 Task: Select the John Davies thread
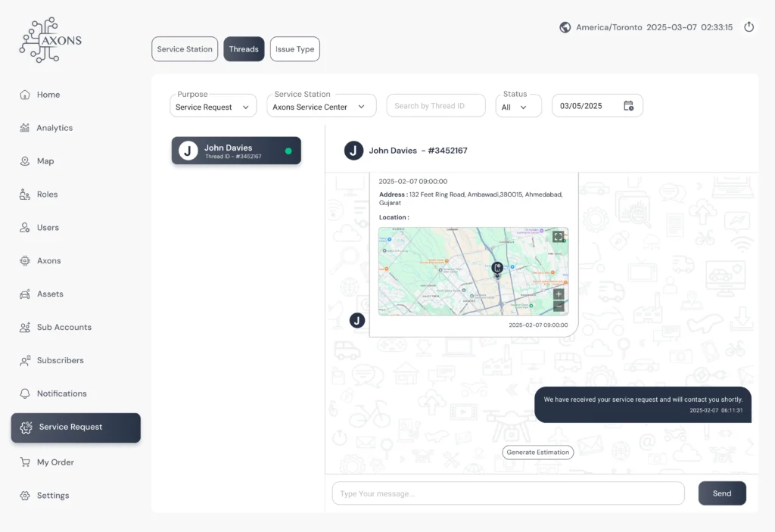click(236, 151)
